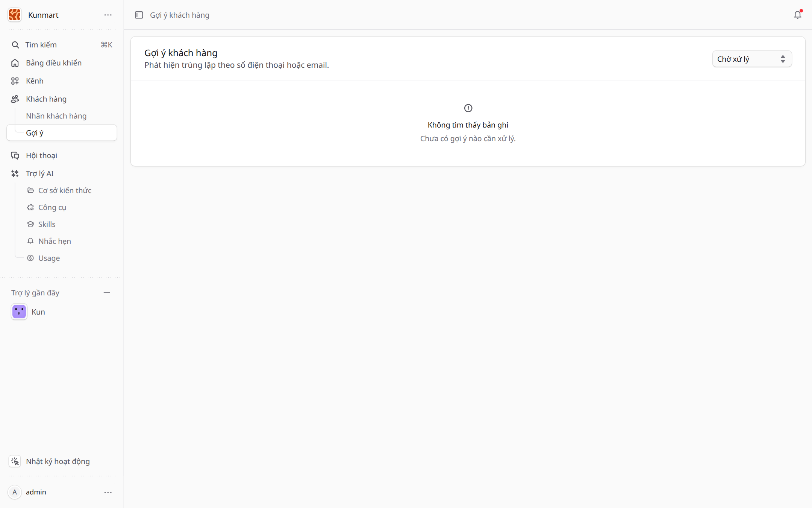Click the alert icon above empty message
Screen dimensions: 812x508
pyautogui.click(x=468, y=108)
